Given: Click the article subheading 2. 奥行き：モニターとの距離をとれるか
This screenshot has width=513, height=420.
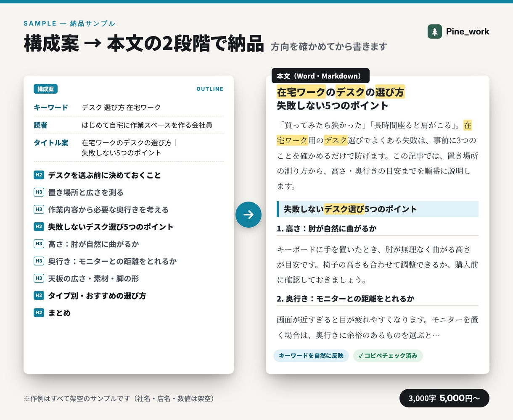Looking at the screenshot, I should point(346,299).
